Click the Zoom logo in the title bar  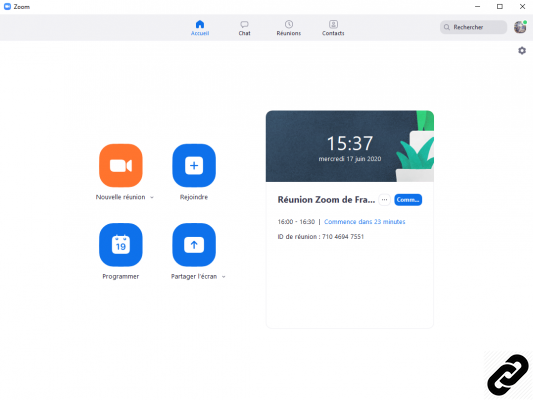click(x=7, y=6)
